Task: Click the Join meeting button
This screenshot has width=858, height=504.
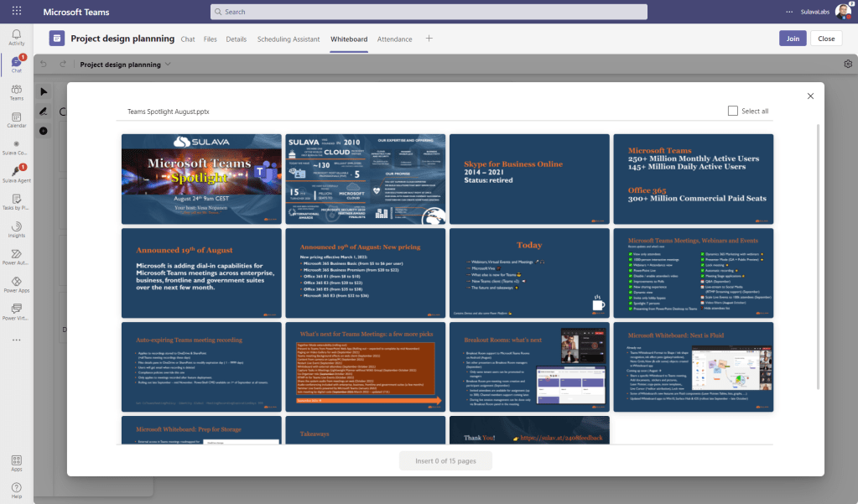Action: pyautogui.click(x=792, y=39)
